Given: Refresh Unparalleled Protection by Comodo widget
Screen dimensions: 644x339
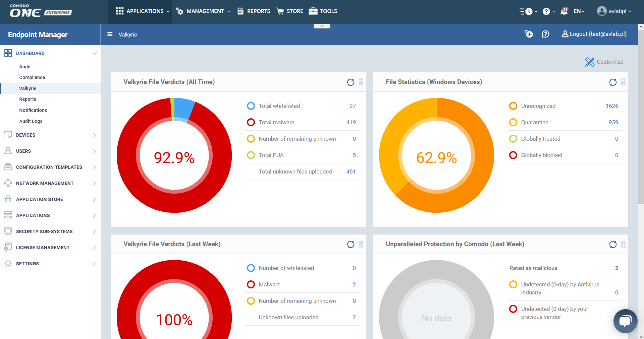Looking at the screenshot, I should [x=613, y=244].
